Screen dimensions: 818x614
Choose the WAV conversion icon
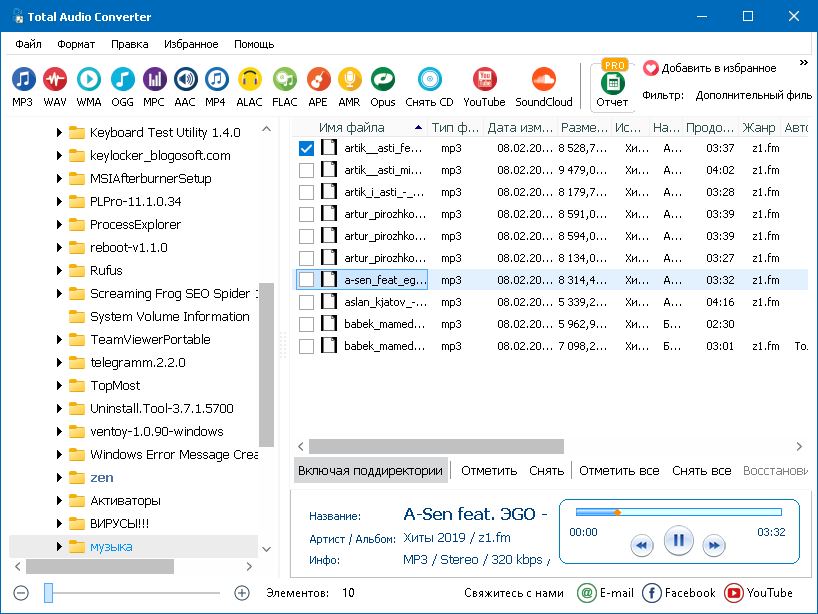click(x=55, y=80)
